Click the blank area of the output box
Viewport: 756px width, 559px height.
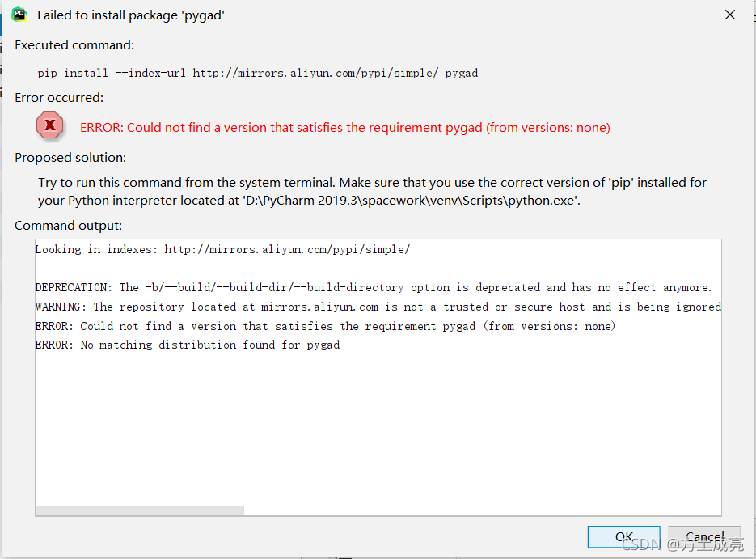(x=378, y=429)
